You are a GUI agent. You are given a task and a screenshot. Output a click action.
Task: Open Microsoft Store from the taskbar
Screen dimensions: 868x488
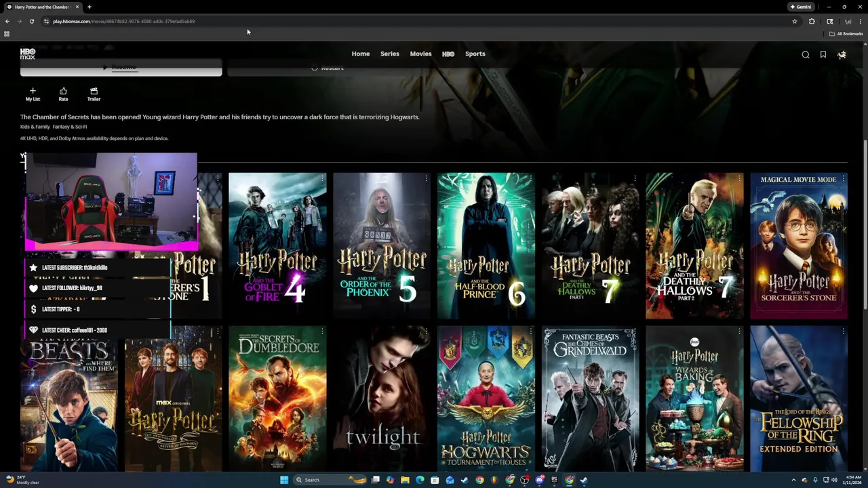point(435,480)
